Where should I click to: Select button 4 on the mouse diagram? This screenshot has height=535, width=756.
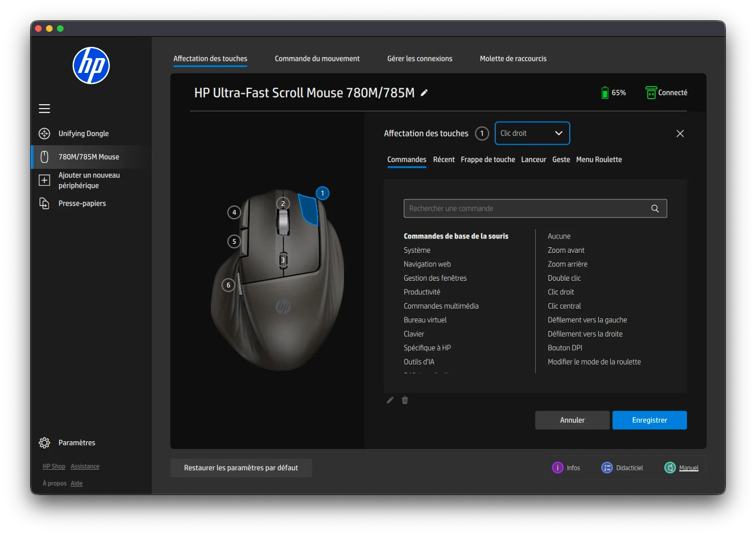point(234,213)
